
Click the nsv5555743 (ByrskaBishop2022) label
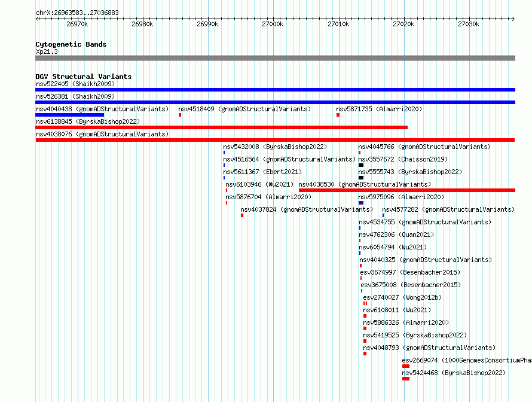point(410,172)
